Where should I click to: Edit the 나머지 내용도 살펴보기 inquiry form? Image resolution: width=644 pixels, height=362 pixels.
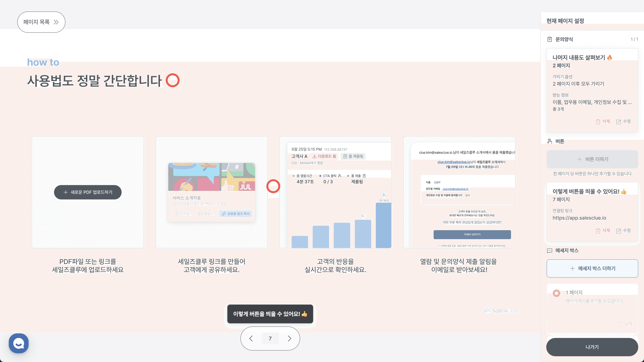pyautogui.click(x=623, y=121)
